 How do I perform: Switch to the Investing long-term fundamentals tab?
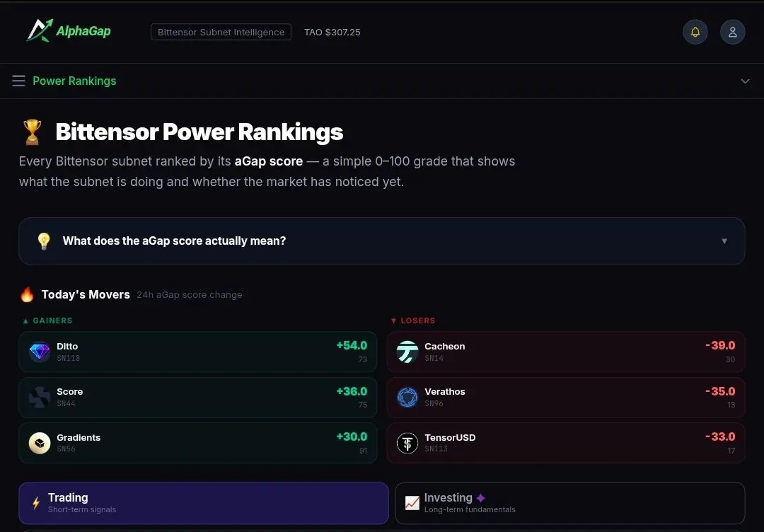(x=570, y=503)
